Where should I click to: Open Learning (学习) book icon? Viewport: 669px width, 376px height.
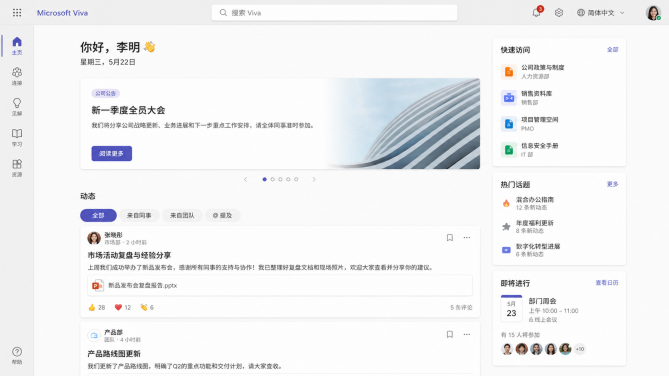[17, 137]
